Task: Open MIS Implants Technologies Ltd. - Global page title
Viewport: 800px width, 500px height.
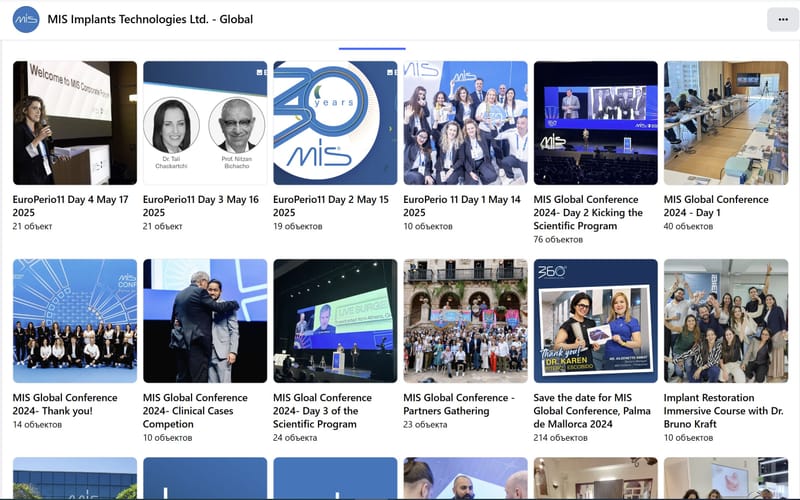Action: (x=150, y=19)
